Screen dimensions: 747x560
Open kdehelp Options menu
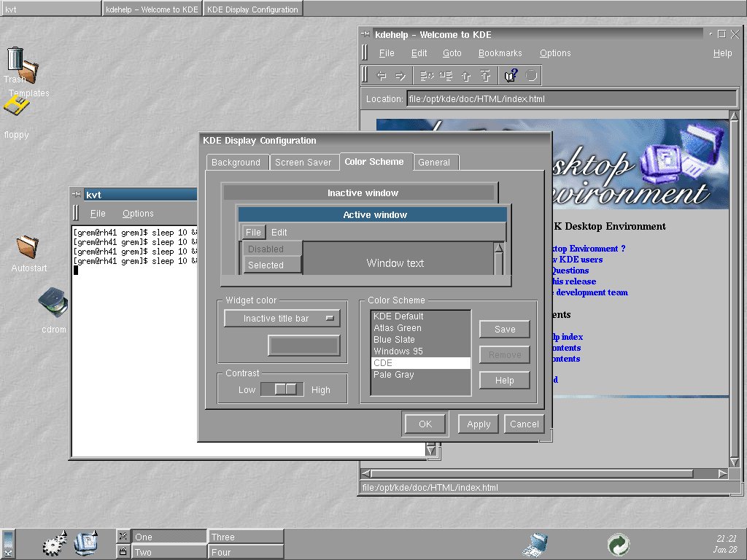click(555, 52)
